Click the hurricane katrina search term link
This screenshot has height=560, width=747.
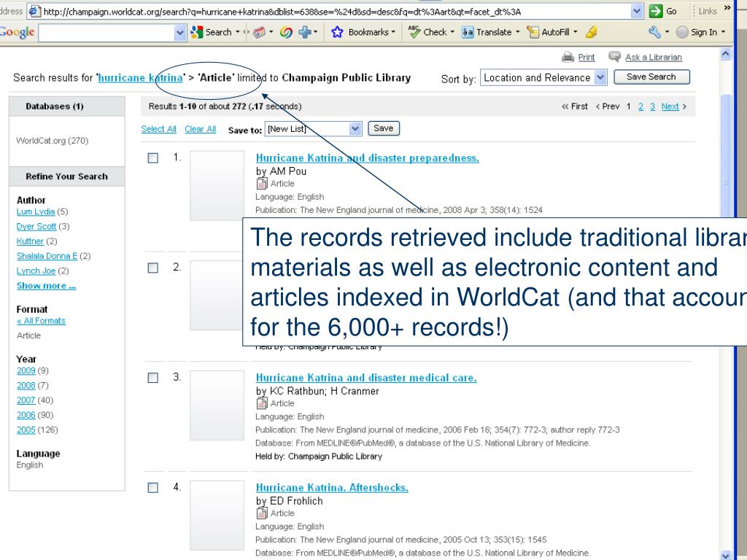point(141,77)
